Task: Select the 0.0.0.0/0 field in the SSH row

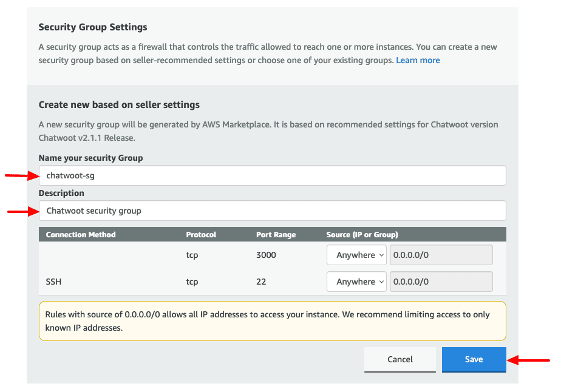Action: pos(441,282)
